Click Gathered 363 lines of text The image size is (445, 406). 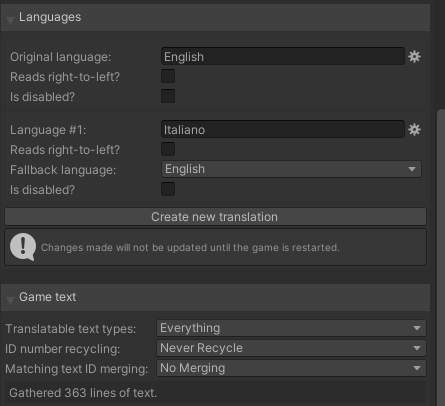(x=83, y=393)
